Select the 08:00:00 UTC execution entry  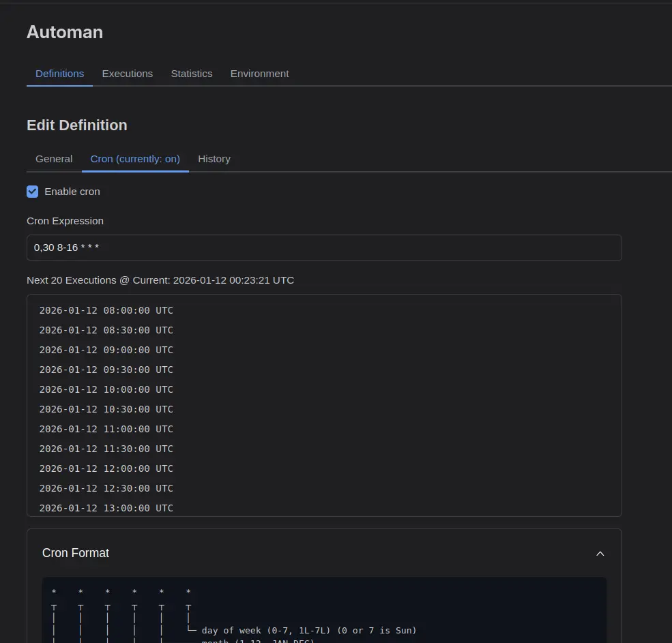coord(106,310)
